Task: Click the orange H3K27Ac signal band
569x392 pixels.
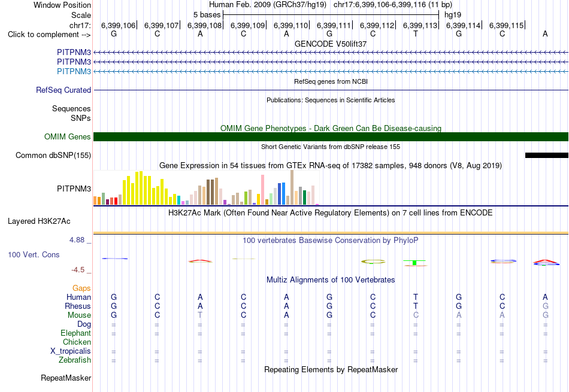Action: [331, 233]
